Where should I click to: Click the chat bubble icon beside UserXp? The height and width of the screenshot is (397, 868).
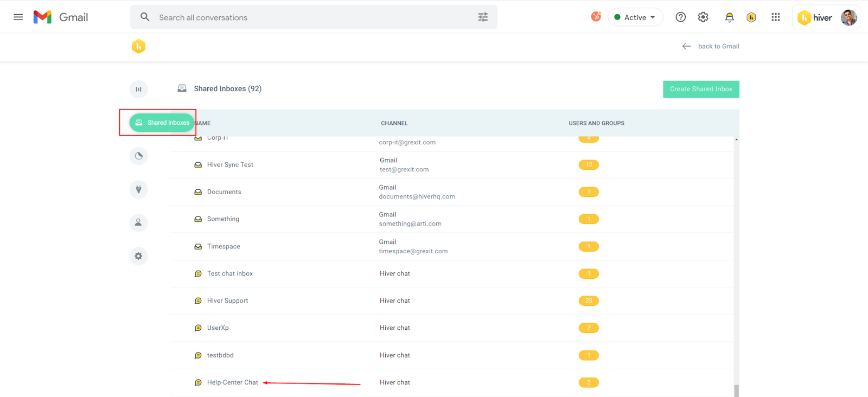(x=198, y=328)
